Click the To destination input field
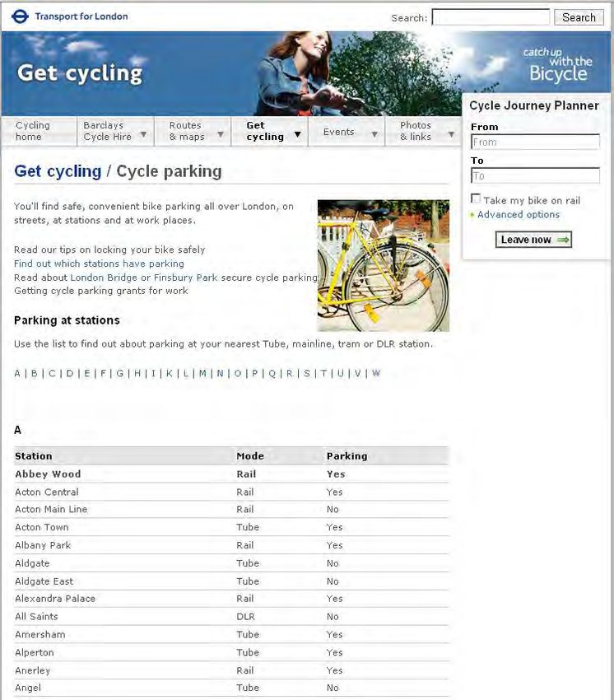Screen dimensions: 614x700 [x=535, y=176]
